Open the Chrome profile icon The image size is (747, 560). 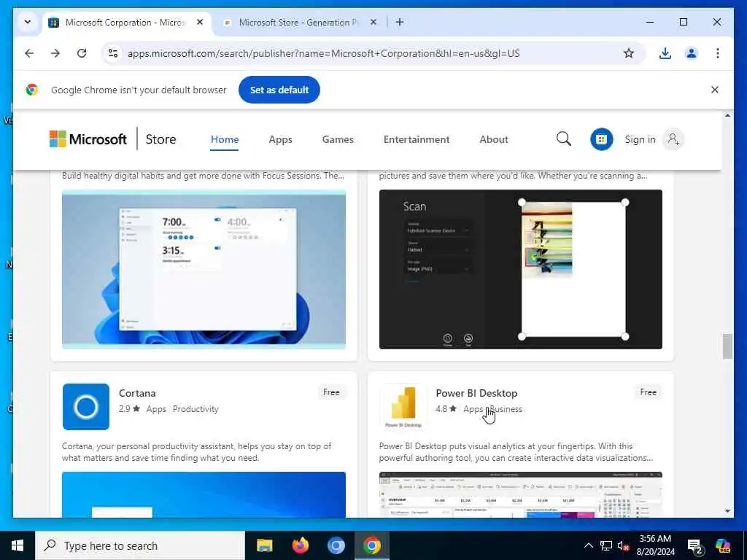(692, 53)
